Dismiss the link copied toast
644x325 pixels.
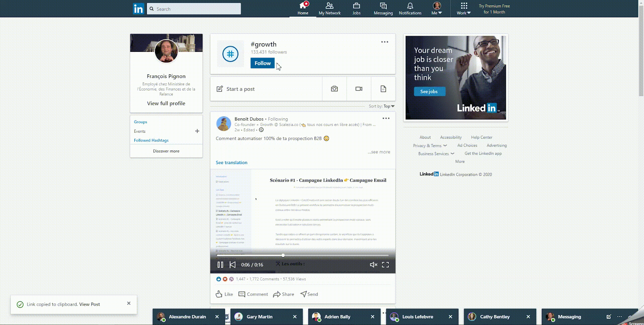tap(129, 303)
